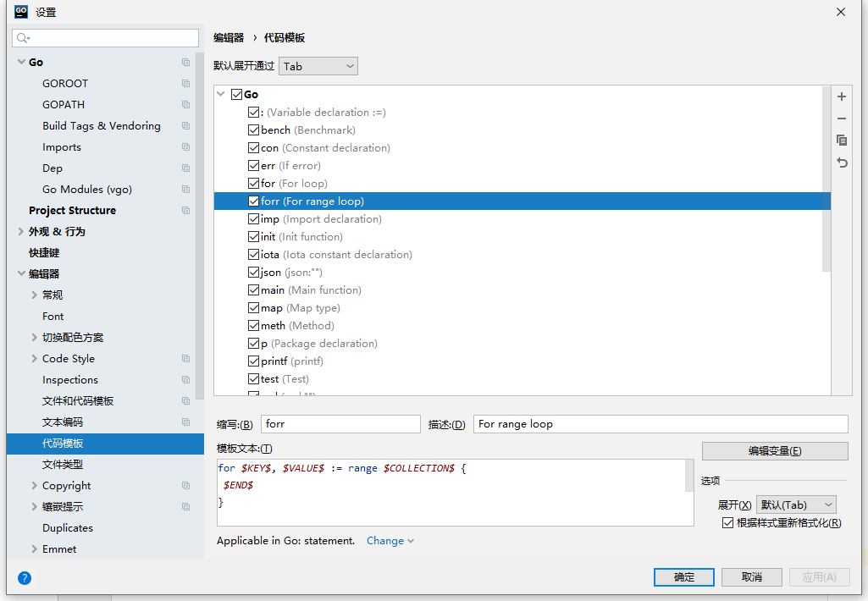Uncheck the json template checkbox
Viewport: 868px width, 601px height.
253,273
